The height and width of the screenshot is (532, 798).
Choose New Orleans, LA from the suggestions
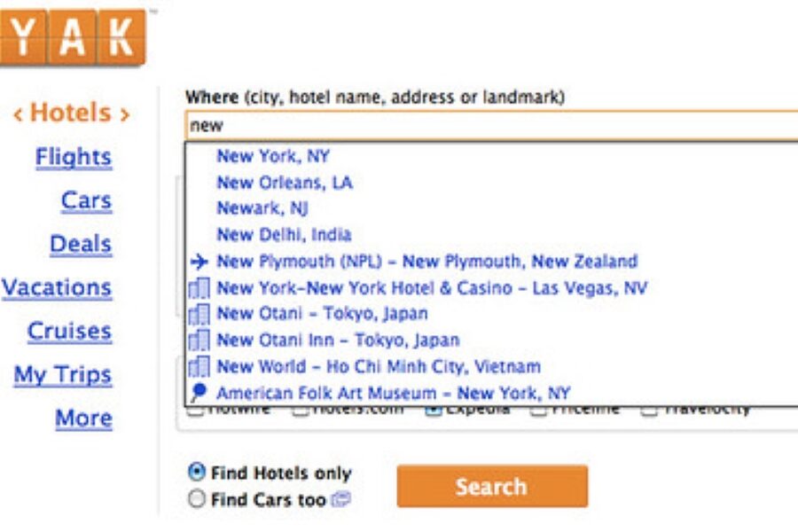[285, 183]
